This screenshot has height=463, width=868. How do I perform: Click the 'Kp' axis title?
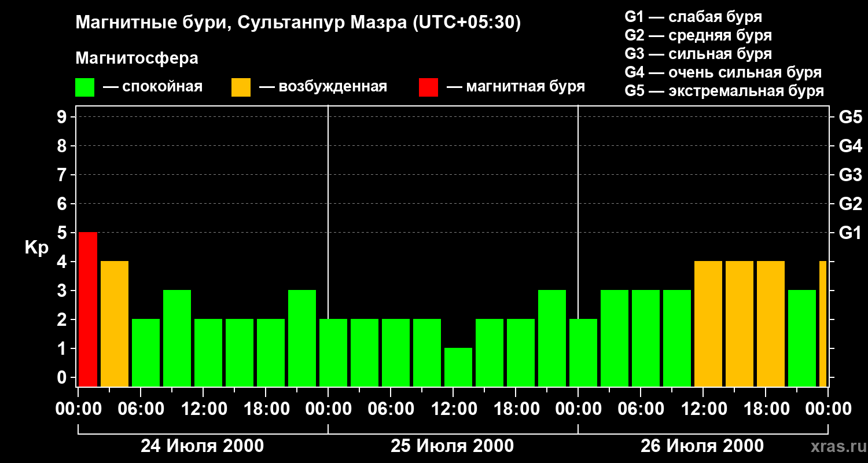pyautogui.click(x=37, y=248)
